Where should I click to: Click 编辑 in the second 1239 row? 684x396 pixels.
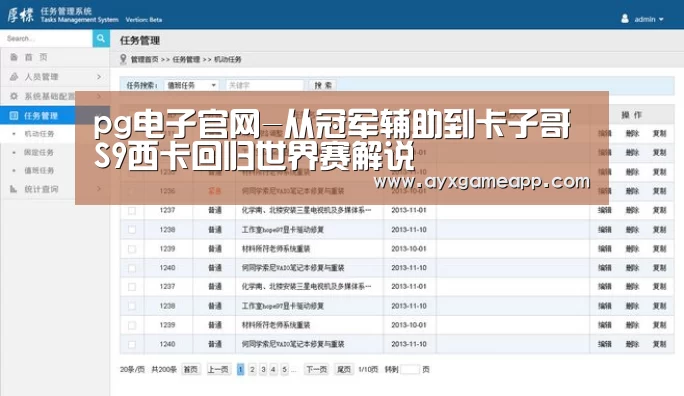pyautogui.click(x=605, y=325)
